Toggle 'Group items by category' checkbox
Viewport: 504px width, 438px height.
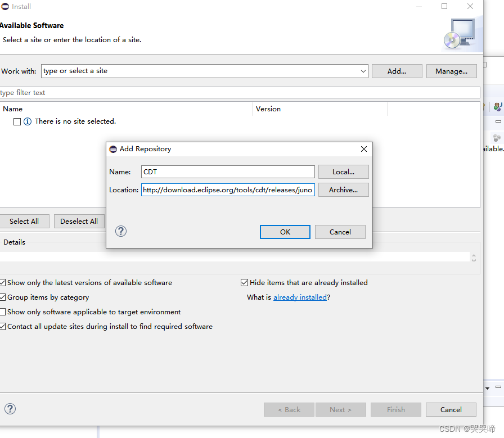pyautogui.click(x=3, y=297)
